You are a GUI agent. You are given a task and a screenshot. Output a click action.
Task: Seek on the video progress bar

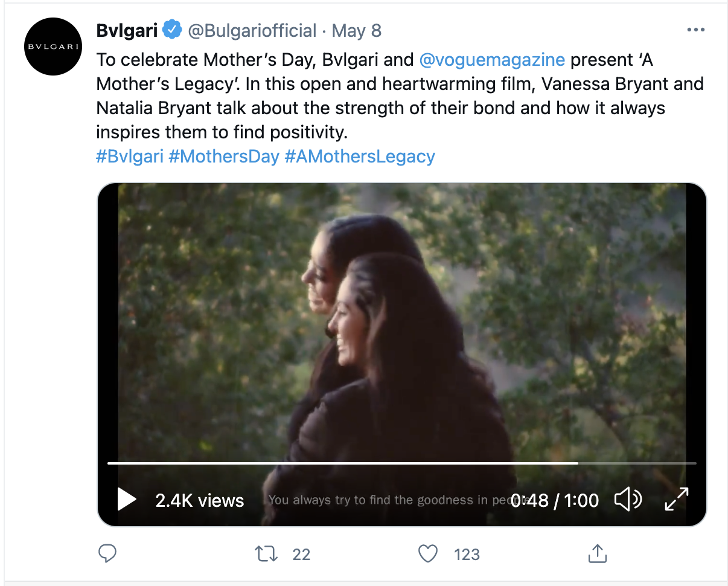[401, 463]
